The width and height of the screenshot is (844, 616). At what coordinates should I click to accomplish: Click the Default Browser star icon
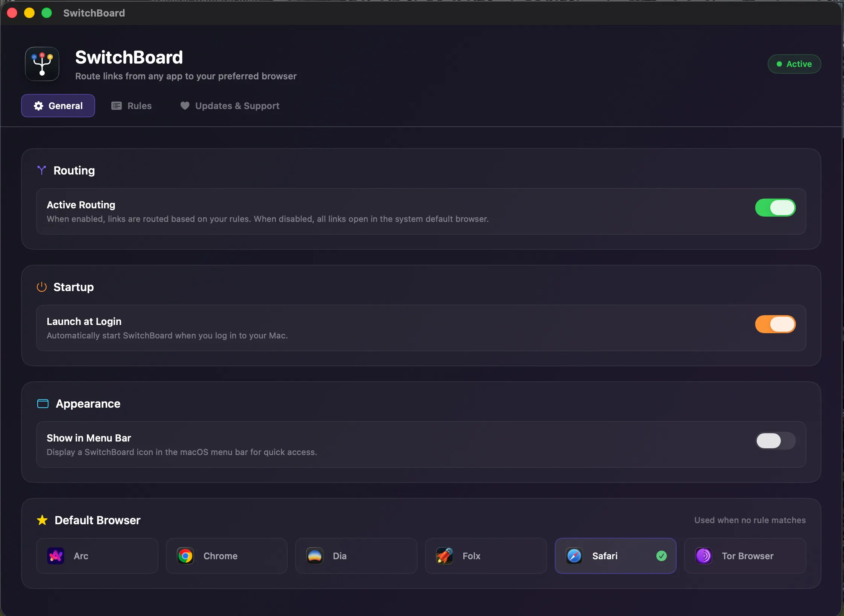click(42, 520)
